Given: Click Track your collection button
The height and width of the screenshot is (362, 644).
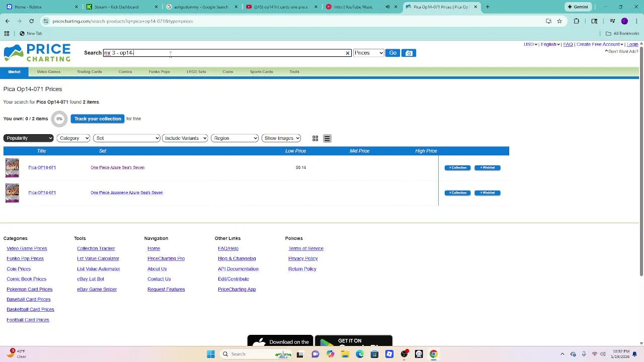Looking at the screenshot, I should click(x=98, y=119).
